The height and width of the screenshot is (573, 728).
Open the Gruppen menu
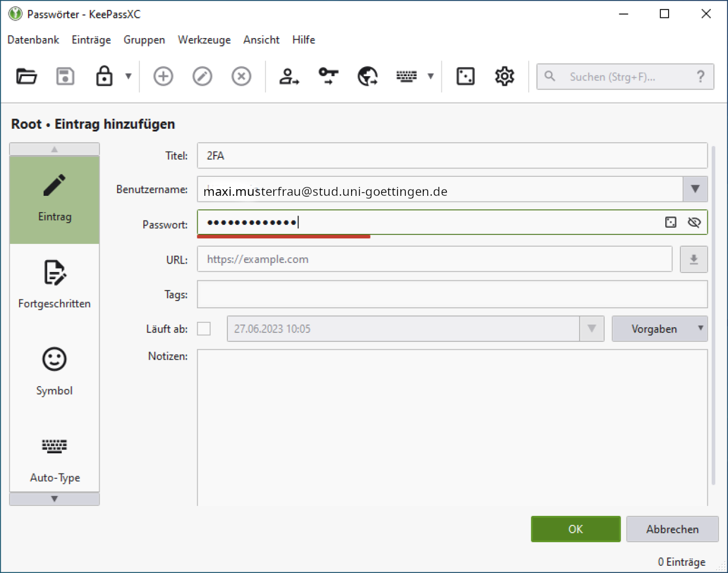144,40
